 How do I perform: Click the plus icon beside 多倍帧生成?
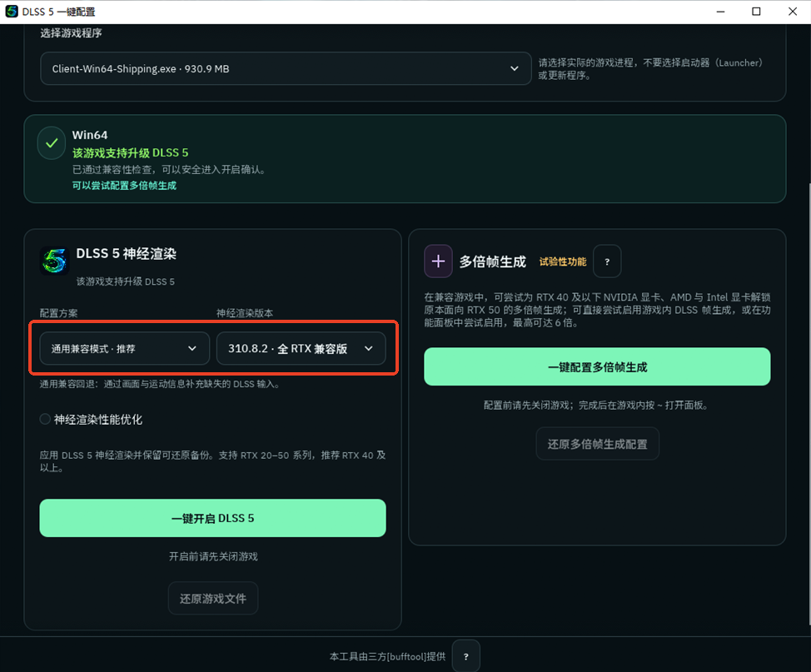tap(438, 261)
